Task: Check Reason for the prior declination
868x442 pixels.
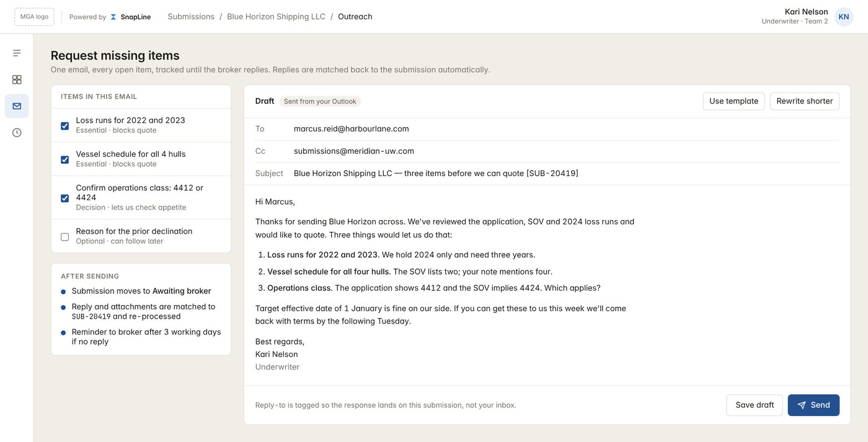Action: [x=65, y=237]
